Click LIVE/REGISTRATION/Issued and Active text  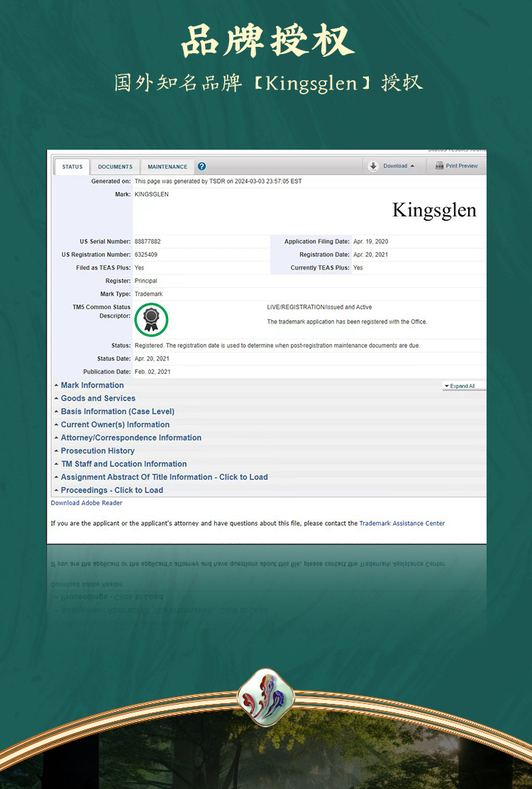tap(319, 307)
